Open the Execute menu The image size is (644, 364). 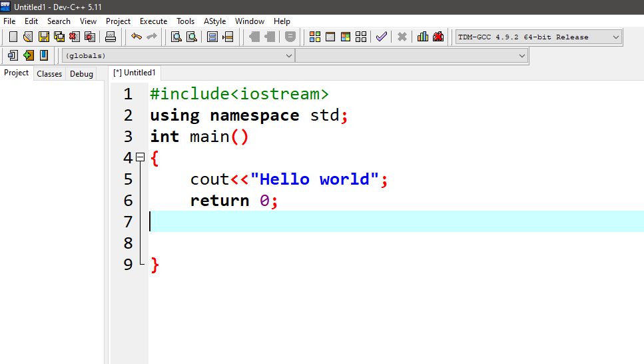pyautogui.click(x=154, y=21)
